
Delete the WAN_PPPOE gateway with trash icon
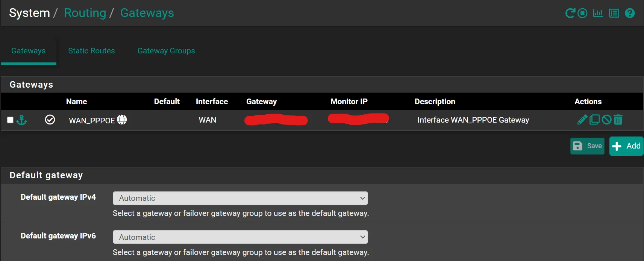(618, 120)
